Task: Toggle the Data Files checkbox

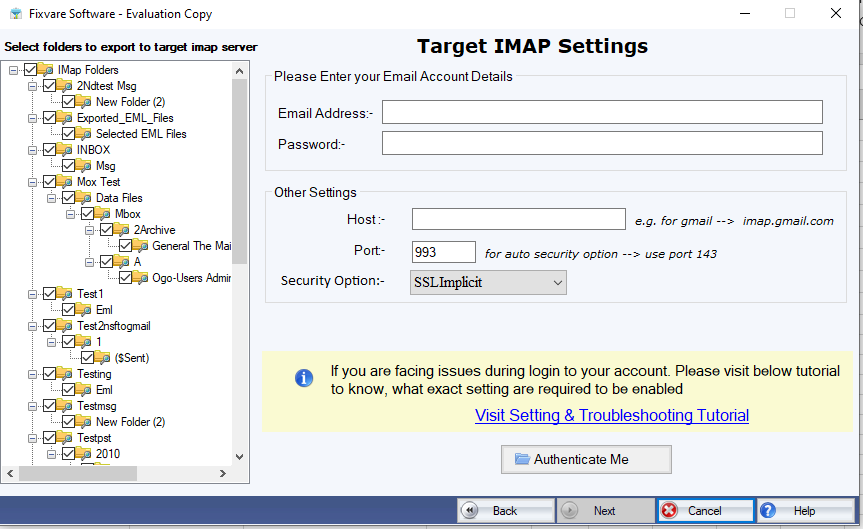Action: coord(68,198)
